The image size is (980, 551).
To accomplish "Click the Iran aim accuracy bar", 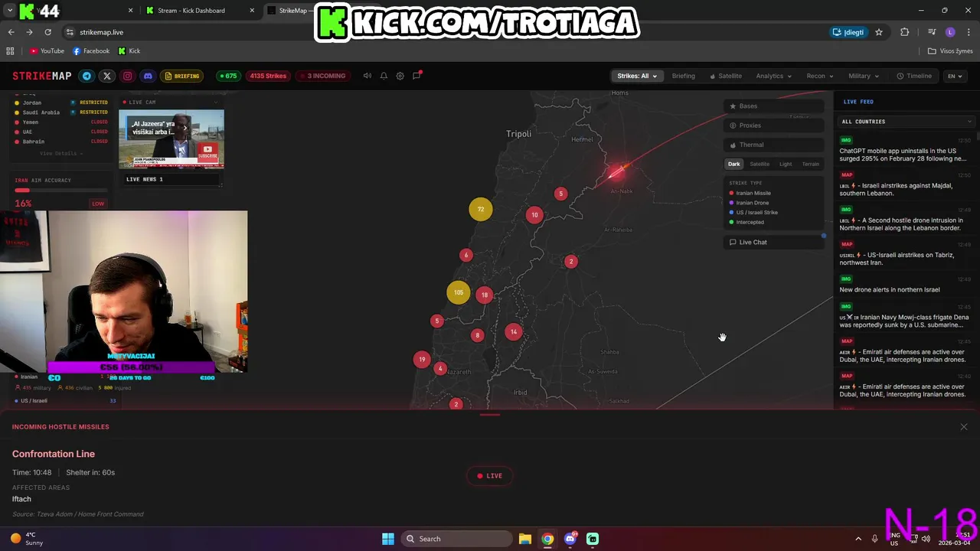I will [60, 190].
